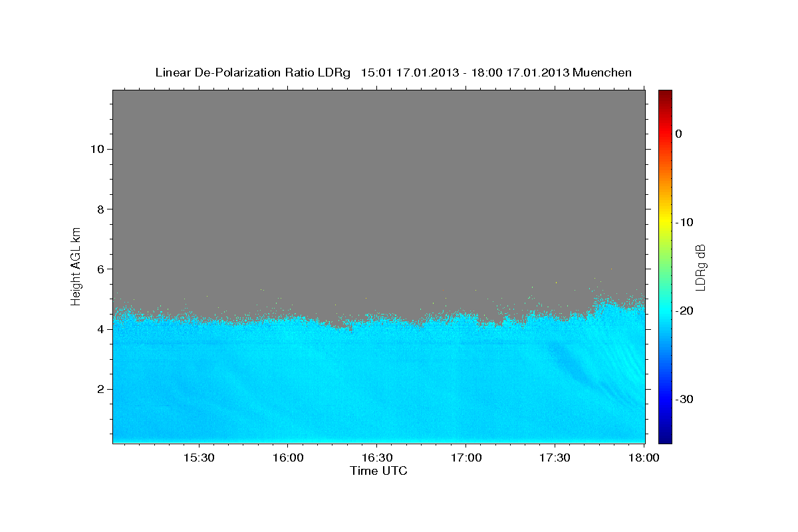Click the dark blue bottom of colorbar
The image size is (798, 532).
pyautogui.click(x=665, y=438)
